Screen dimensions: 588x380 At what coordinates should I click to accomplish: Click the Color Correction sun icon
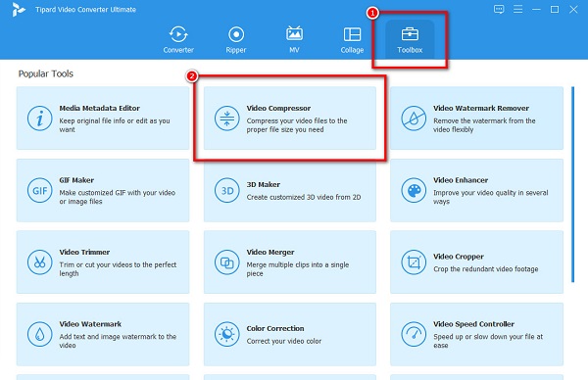[227, 334]
